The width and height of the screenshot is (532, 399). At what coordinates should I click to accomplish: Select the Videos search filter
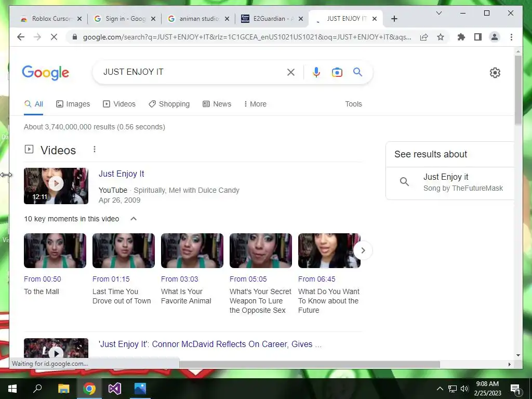click(x=119, y=104)
